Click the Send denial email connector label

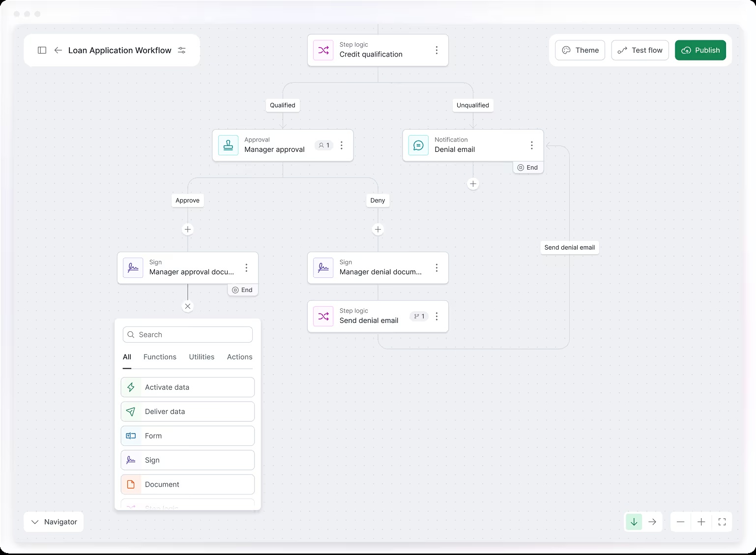(x=570, y=248)
